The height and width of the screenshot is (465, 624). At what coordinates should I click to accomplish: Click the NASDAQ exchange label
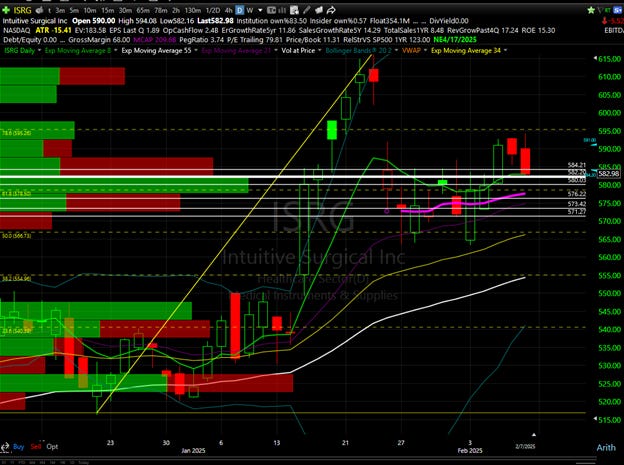tap(16, 30)
